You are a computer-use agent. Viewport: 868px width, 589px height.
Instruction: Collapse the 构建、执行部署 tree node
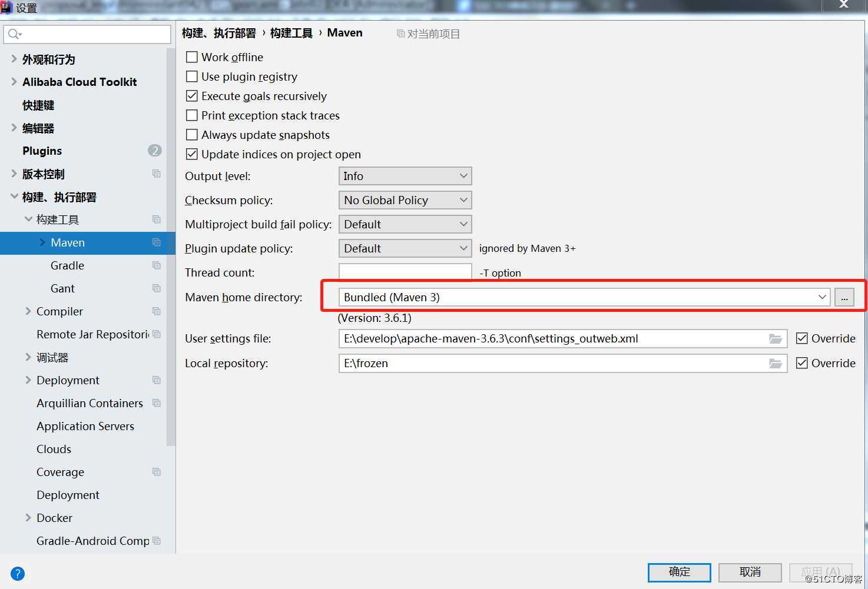pos(14,197)
